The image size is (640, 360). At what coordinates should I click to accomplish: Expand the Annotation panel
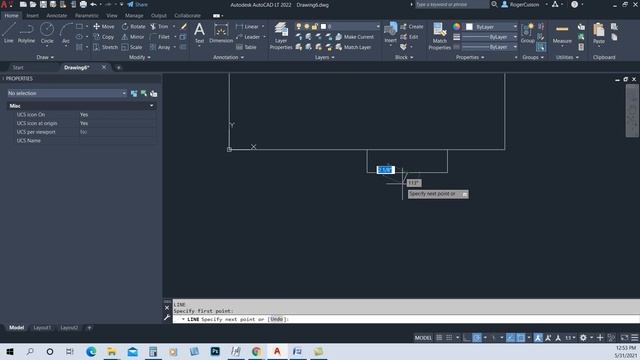(228, 57)
